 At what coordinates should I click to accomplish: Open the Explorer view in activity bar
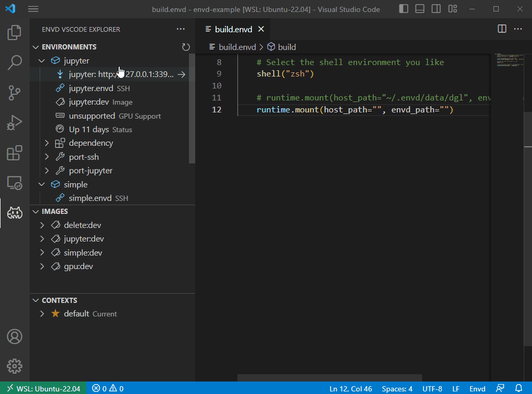[15, 33]
